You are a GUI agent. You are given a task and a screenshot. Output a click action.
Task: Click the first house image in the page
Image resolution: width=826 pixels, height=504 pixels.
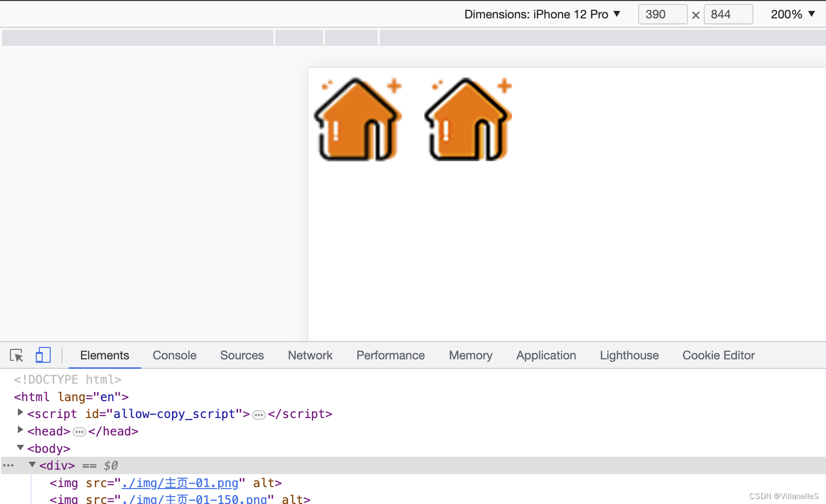tap(358, 119)
